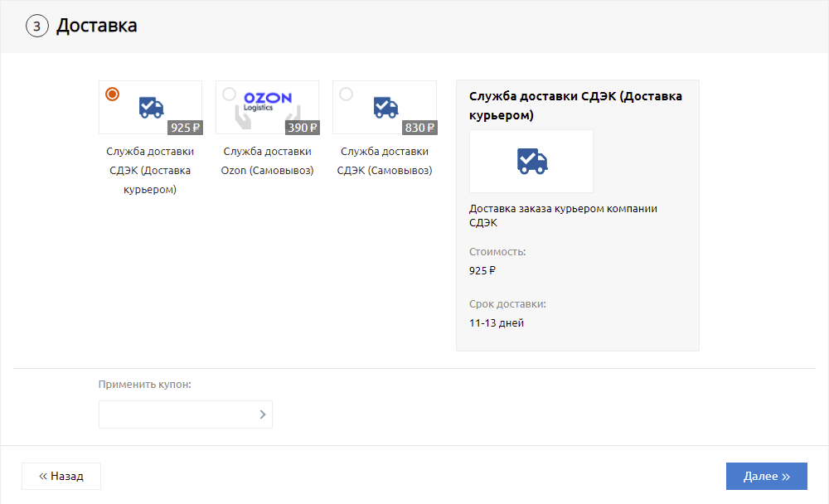Apply coupon using the arrow chevron

(x=263, y=414)
